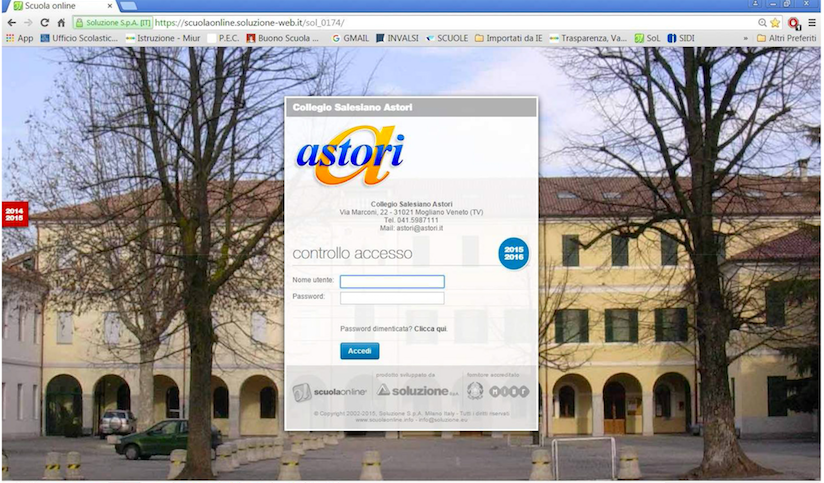
Task: Open the Altri Preferiti folder
Action: [787, 38]
